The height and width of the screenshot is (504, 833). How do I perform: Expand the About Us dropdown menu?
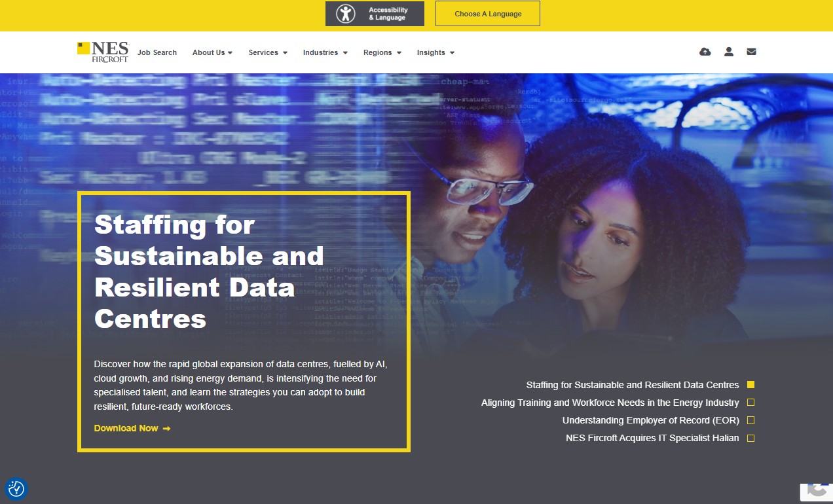[x=212, y=52]
